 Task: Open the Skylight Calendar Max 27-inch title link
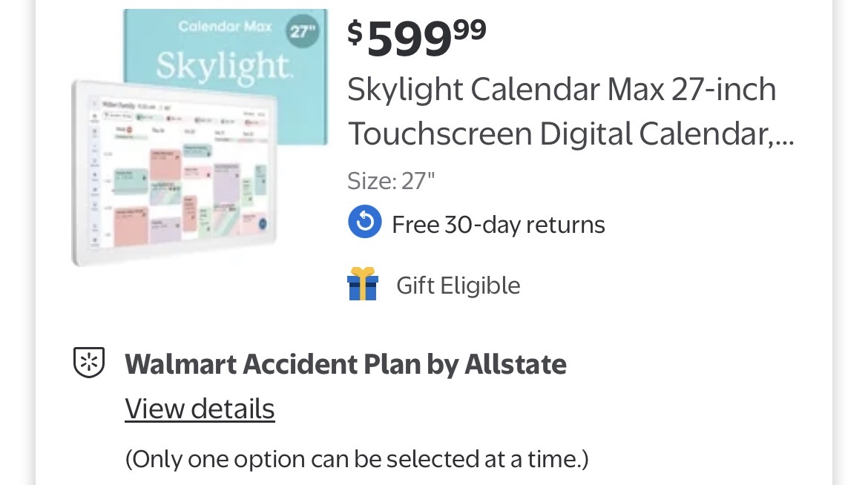tap(562, 90)
